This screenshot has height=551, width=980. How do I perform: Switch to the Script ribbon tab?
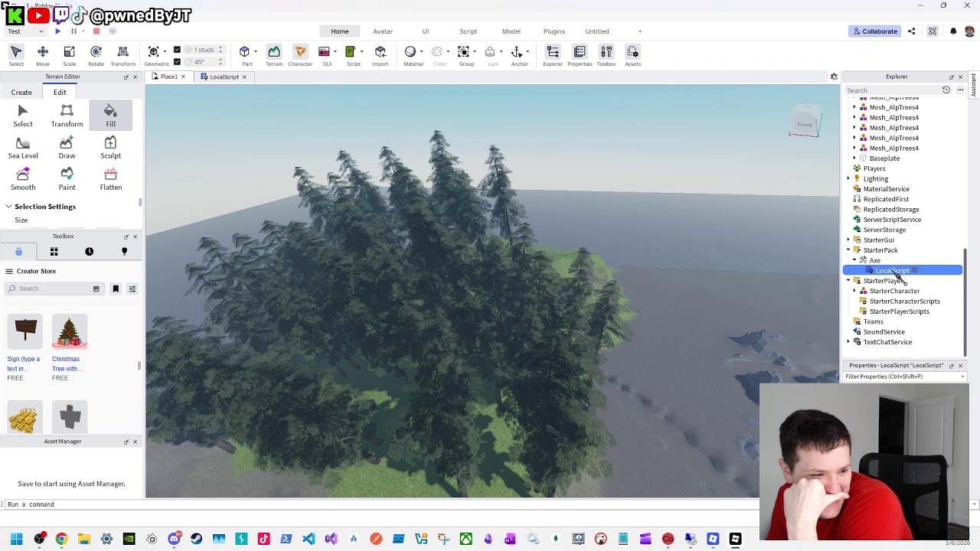point(469,31)
